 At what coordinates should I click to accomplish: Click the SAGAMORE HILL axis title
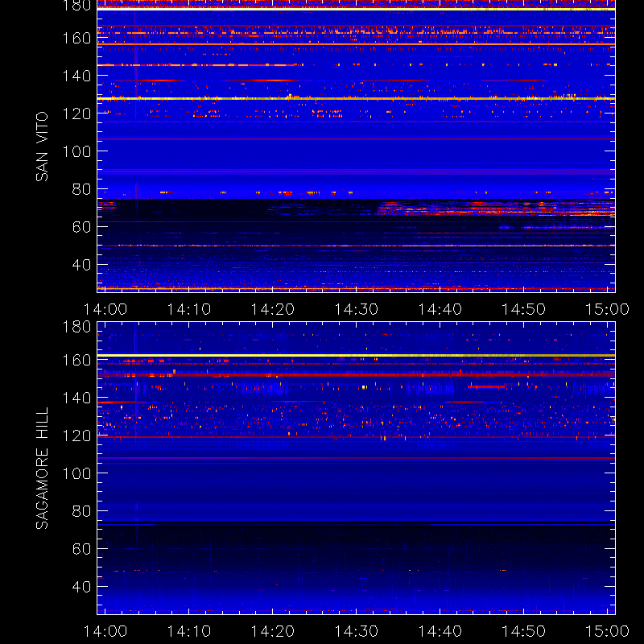(x=42, y=469)
